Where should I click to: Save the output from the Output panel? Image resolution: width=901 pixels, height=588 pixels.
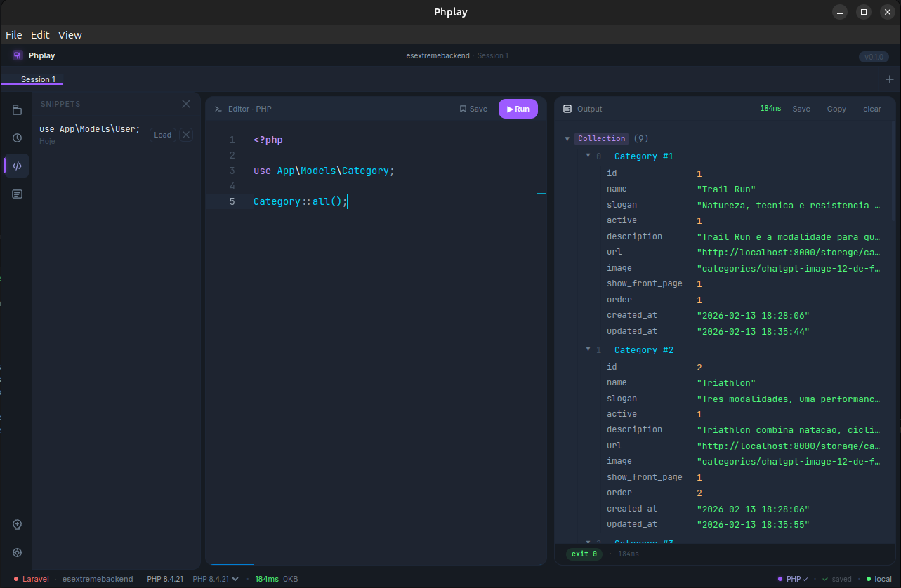[801, 109]
